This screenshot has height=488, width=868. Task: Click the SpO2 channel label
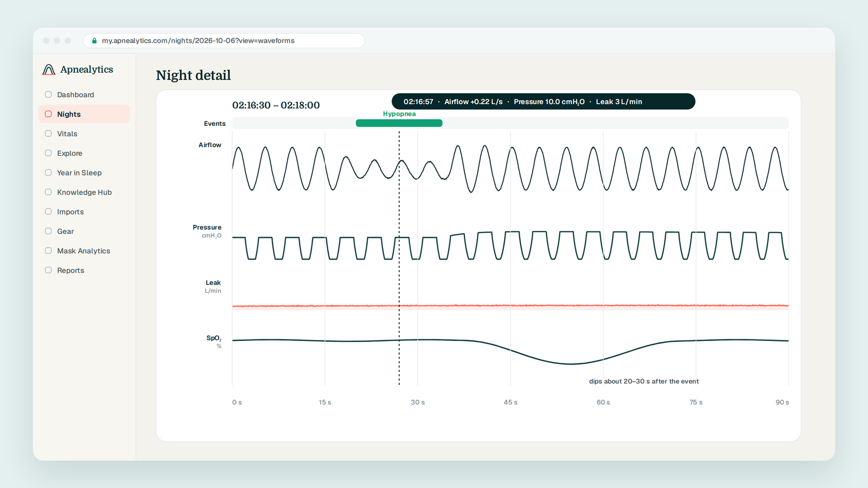click(x=214, y=338)
